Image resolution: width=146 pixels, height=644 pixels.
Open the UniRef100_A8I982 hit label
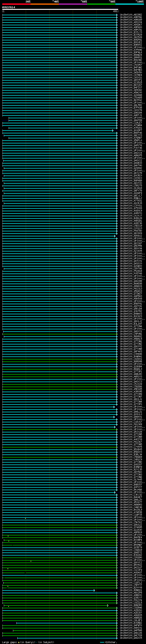coord(131,15)
